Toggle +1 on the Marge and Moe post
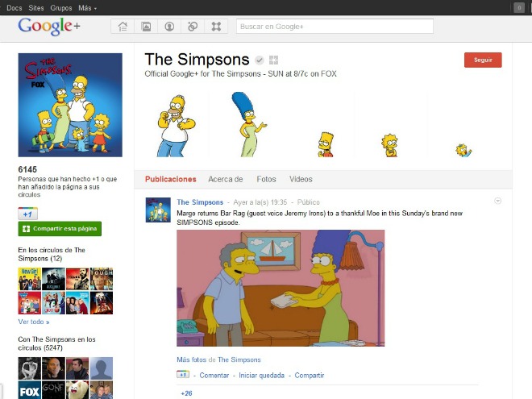The height and width of the screenshot is (399, 532). point(184,375)
